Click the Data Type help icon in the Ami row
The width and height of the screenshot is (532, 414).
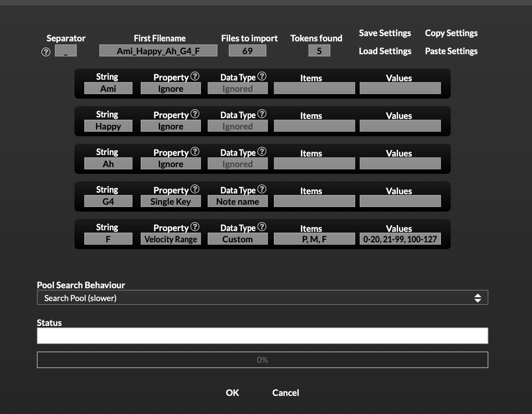(x=262, y=76)
